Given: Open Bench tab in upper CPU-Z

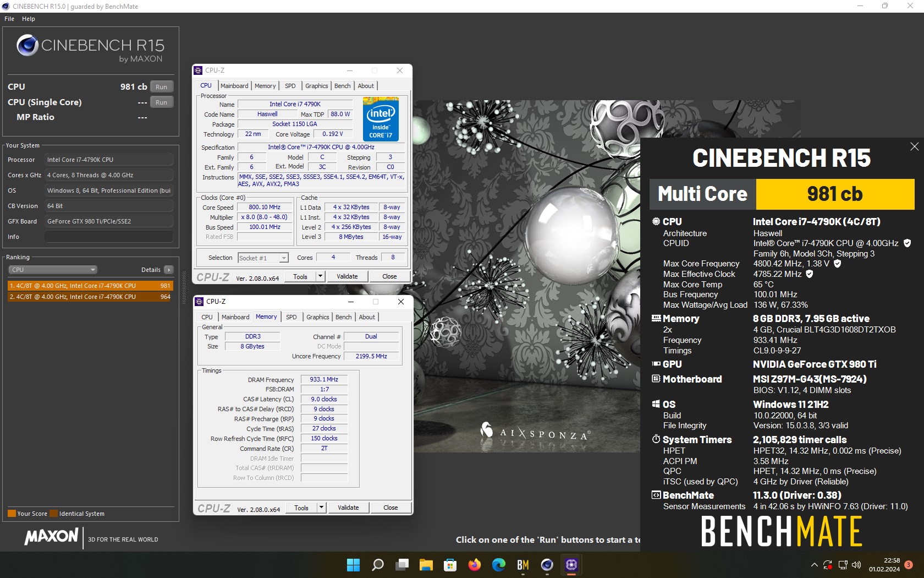Looking at the screenshot, I should pos(343,86).
